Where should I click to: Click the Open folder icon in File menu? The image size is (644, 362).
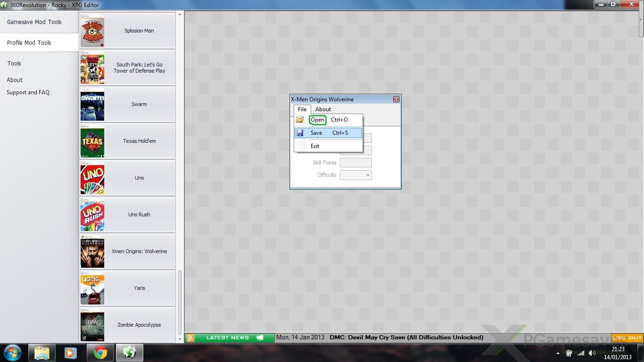pyautogui.click(x=300, y=120)
